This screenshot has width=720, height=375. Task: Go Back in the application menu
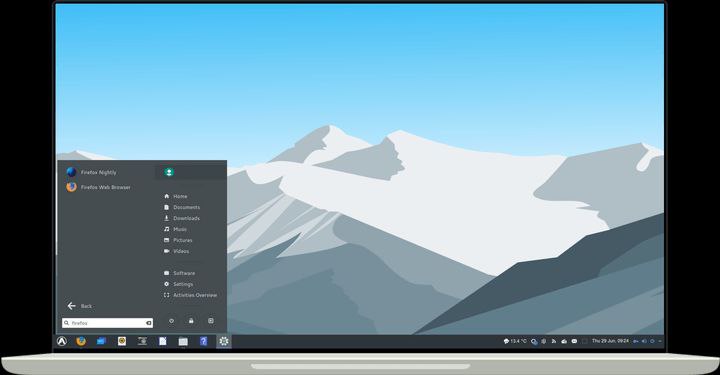pos(80,306)
